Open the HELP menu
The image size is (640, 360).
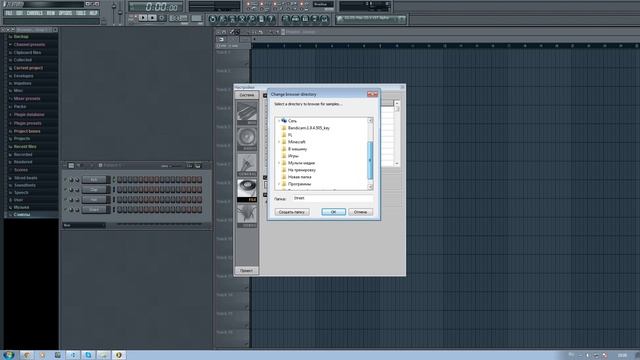93,13
